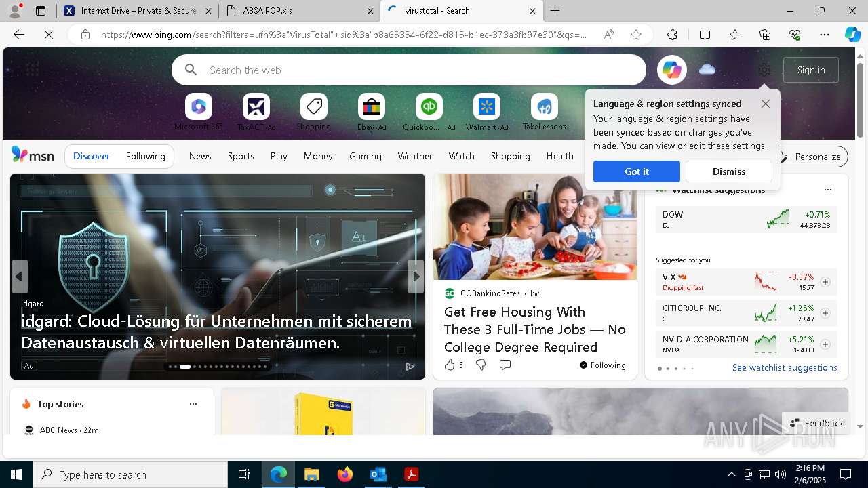The image size is (868, 488).
Task: Go to previous carousel slide
Action: [x=19, y=277]
